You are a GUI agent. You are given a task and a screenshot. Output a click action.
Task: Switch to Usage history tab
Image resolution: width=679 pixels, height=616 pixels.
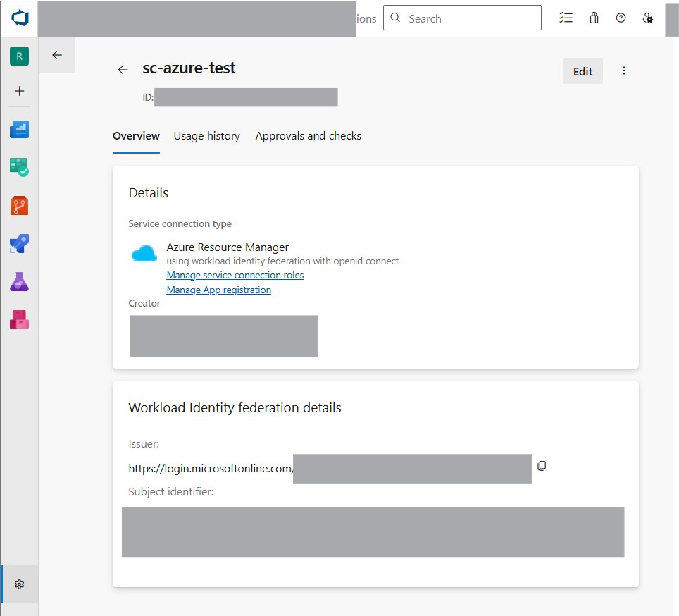click(207, 136)
